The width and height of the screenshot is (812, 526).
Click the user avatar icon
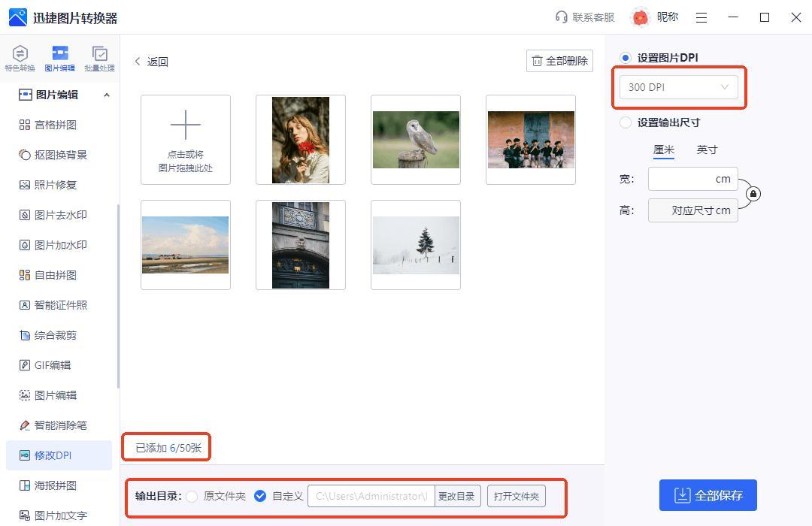pos(640,17)
